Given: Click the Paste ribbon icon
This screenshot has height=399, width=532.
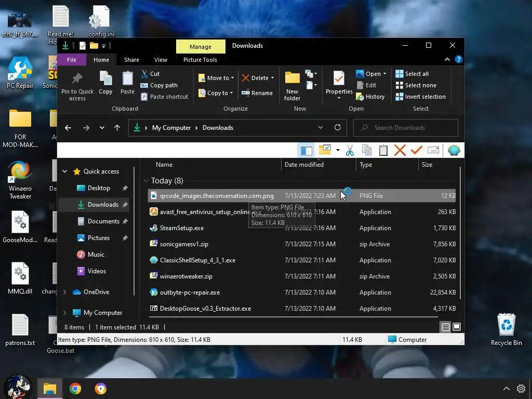Looking at the screenshot, I should (x=128, y=83).
